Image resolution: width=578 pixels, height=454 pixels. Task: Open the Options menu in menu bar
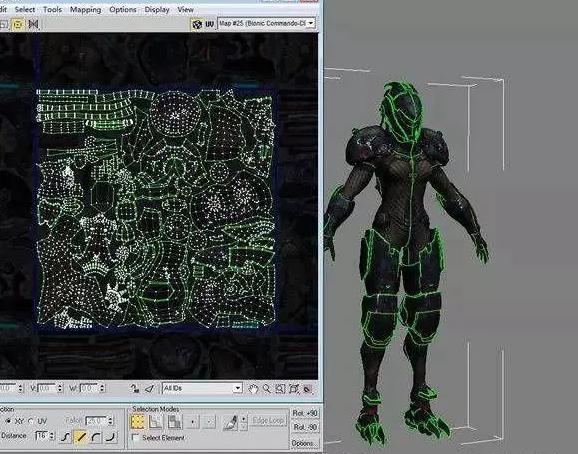(x=123, y=9)
